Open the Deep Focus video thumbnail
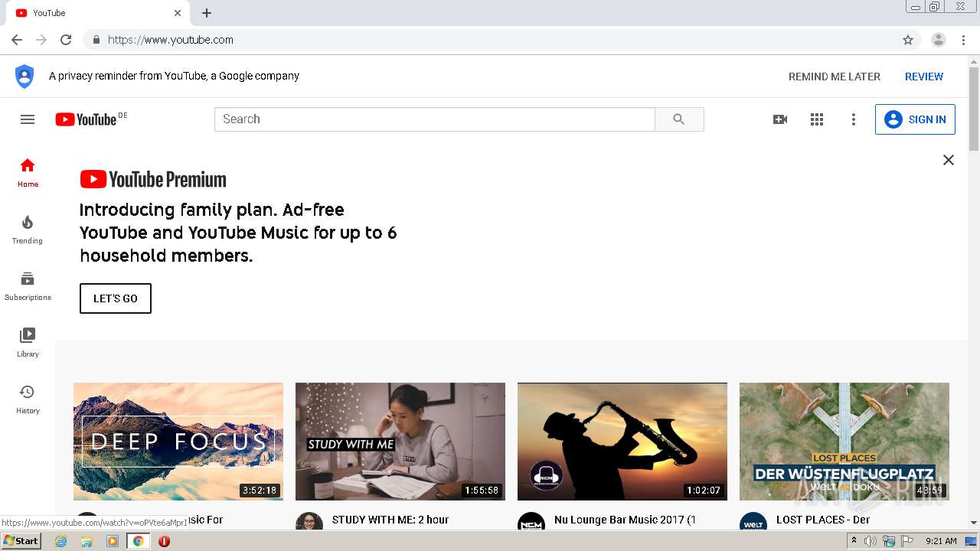 coord(178,442)
